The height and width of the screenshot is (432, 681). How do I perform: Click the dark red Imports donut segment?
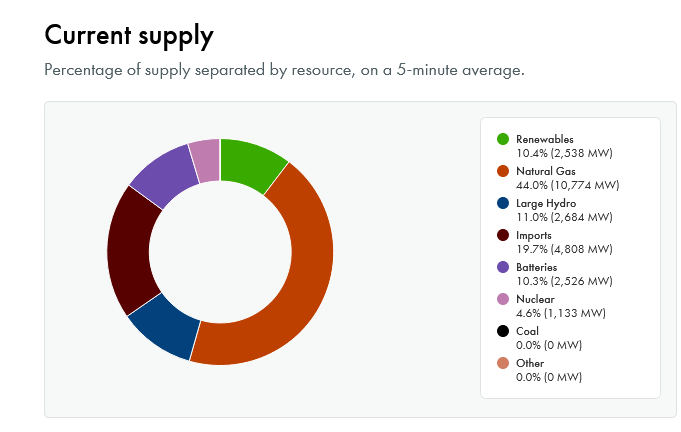[x=132, y=250]
